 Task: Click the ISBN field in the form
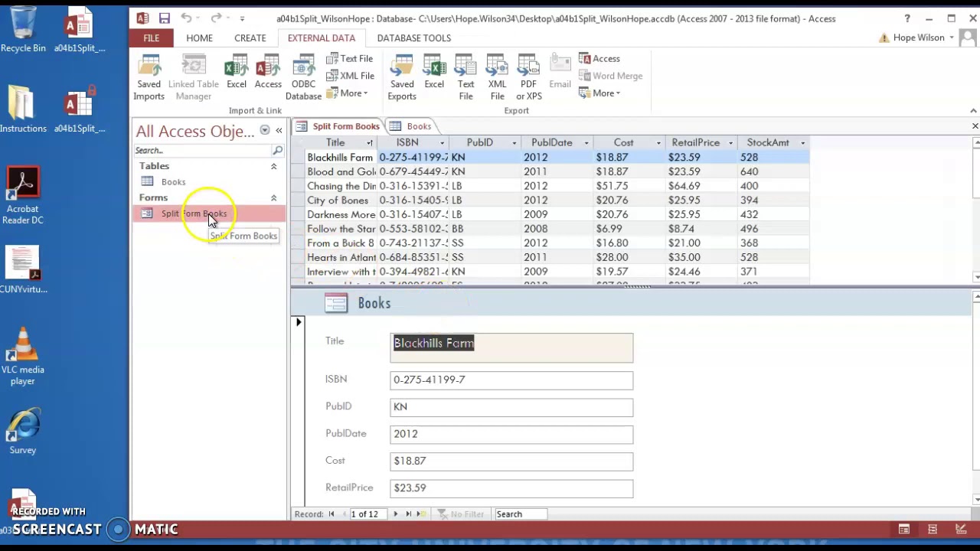pyautogui.click(x=511, y=380)
